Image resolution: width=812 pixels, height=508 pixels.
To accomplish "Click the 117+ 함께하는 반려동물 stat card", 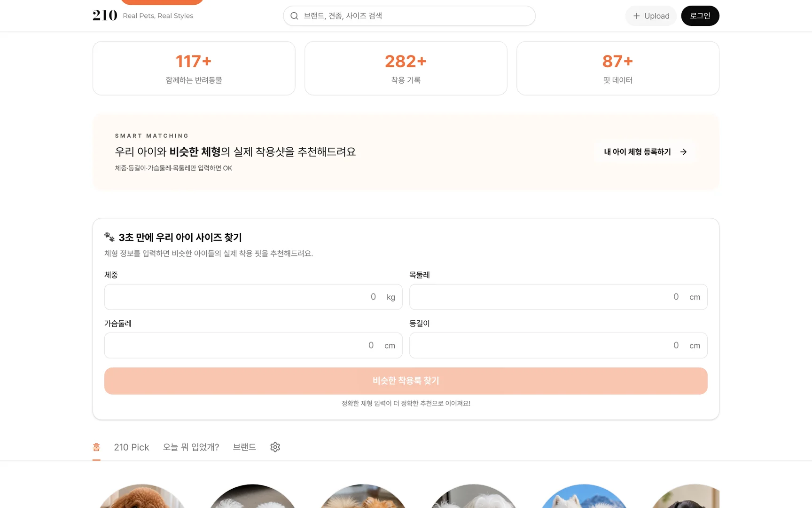I will pyautogui.click(x=194, y=68).
